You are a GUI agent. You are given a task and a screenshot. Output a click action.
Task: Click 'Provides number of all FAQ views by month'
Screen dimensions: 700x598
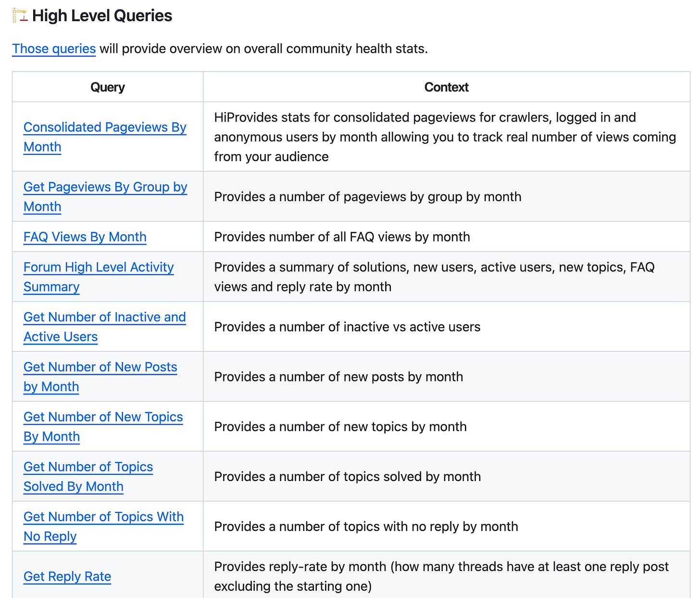(x=342, y=237)
